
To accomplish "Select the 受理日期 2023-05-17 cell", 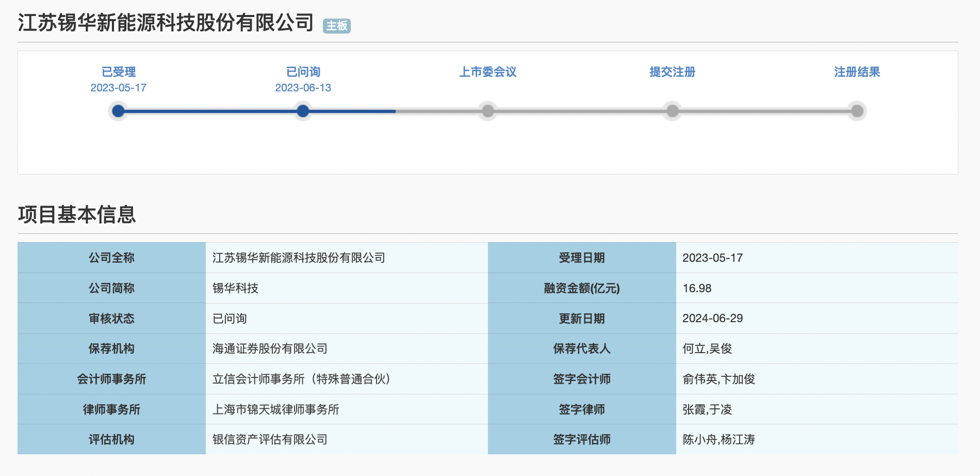I will point(713,258).
